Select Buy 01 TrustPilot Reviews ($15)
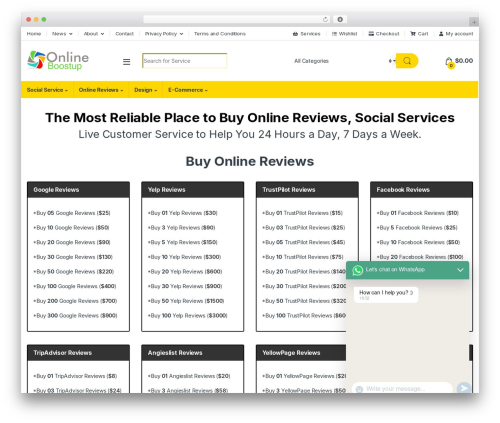 click(x=303, y=213)
